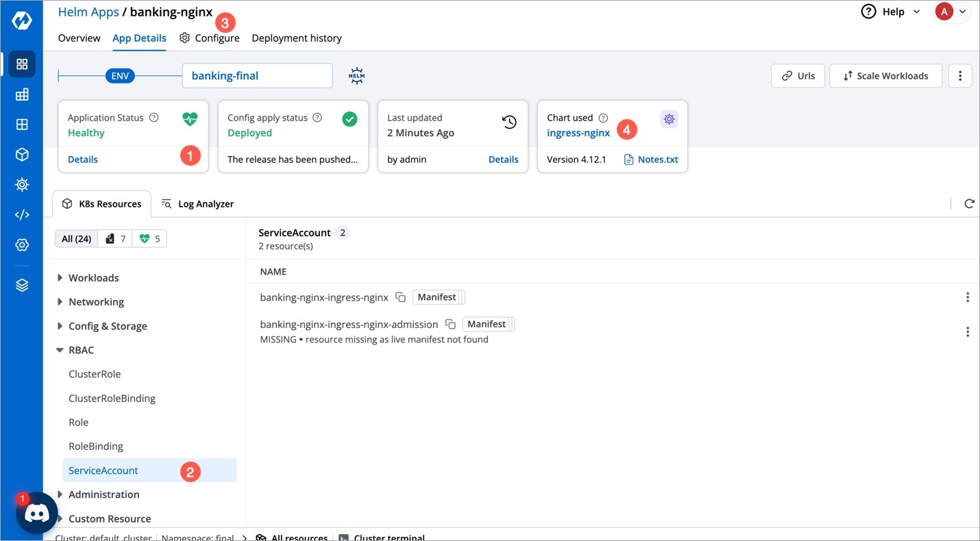
Task: Select RoleBinding in the resource tree
Action: [96, 446]
